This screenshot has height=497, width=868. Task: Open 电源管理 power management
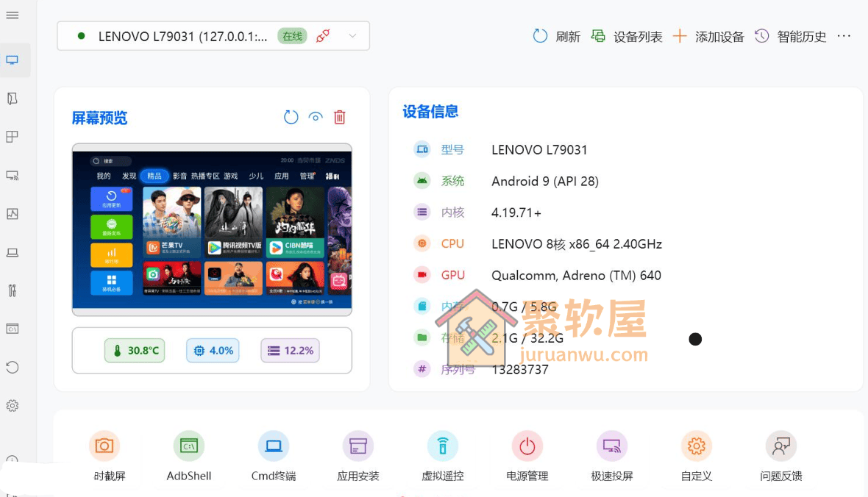[x=527, y=457]
